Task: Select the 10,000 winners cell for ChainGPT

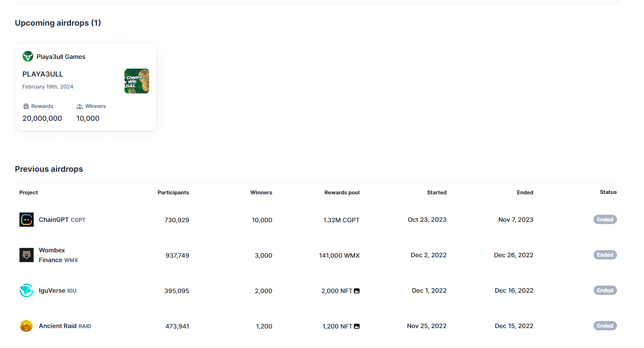Action: 262,220
